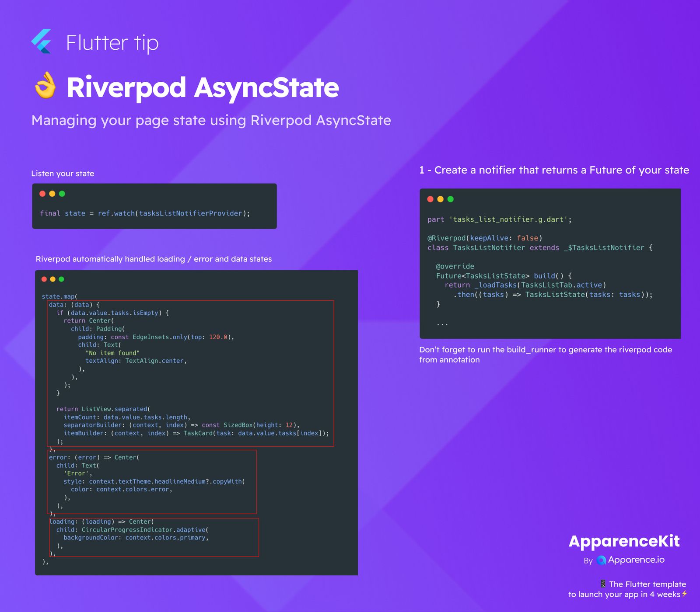This screenshot has width=700, height=612.
Task: Click the lightning bolt emoji after '4 weeks'
Action: pos(685,594)
